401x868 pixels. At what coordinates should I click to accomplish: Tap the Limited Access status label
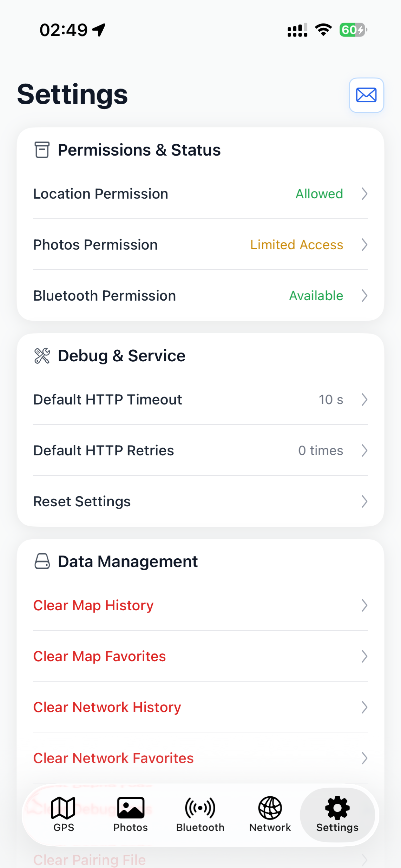[296, 245]
